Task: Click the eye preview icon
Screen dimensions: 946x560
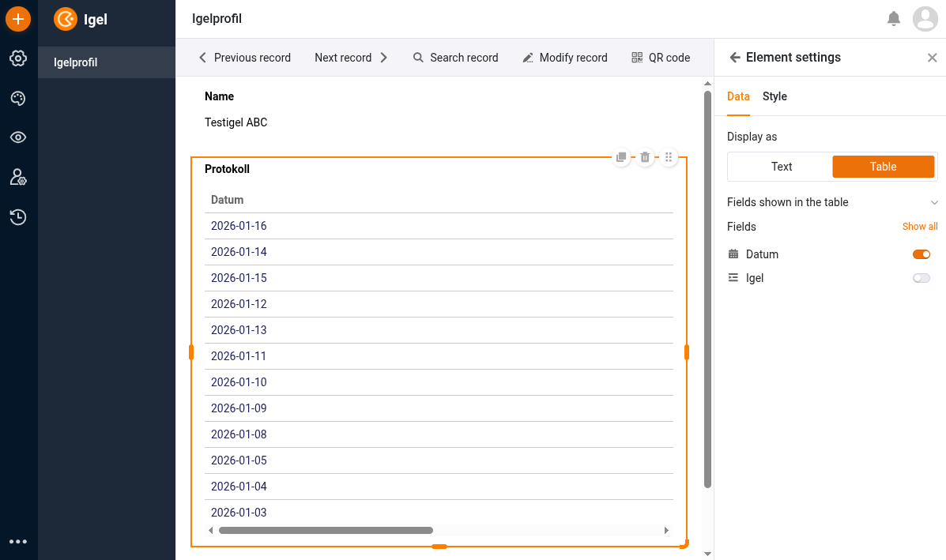Action: point(18,137)
